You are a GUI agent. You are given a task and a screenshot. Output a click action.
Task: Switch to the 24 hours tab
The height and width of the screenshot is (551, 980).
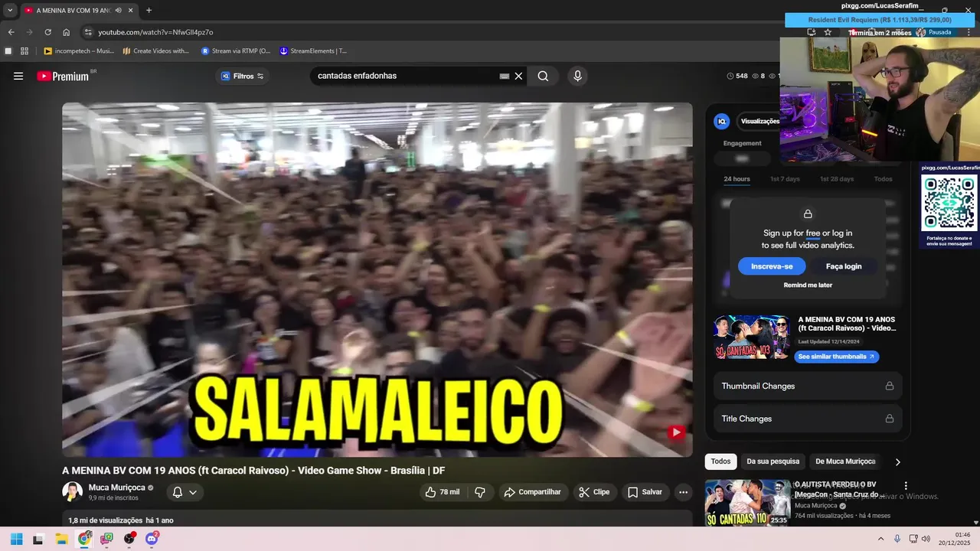click(737, 179)
